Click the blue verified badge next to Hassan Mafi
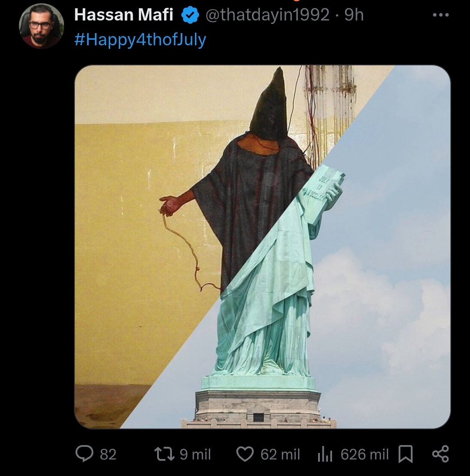Viewport: 470px width, 476px height. click(x=190, y=15)
